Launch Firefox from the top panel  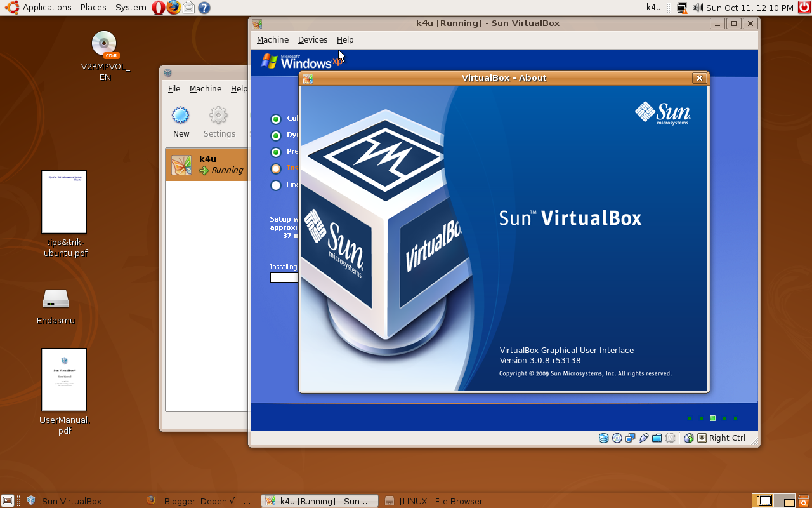(173, 8)
